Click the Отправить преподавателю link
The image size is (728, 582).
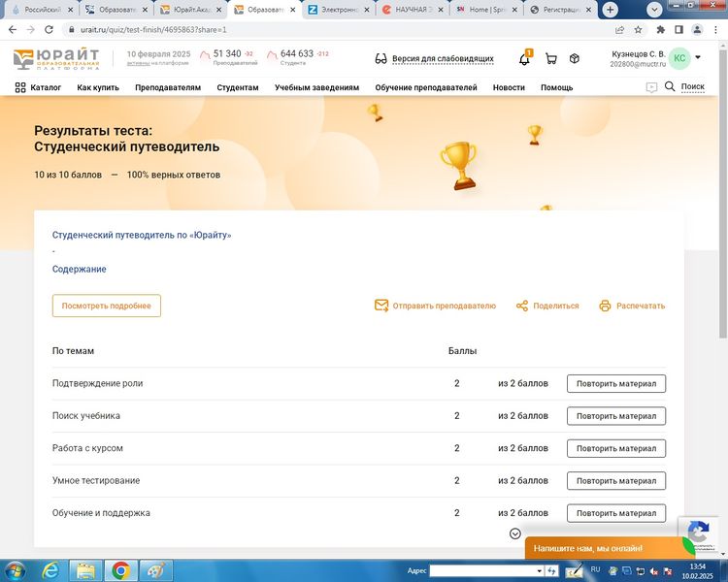coord(445,306)
